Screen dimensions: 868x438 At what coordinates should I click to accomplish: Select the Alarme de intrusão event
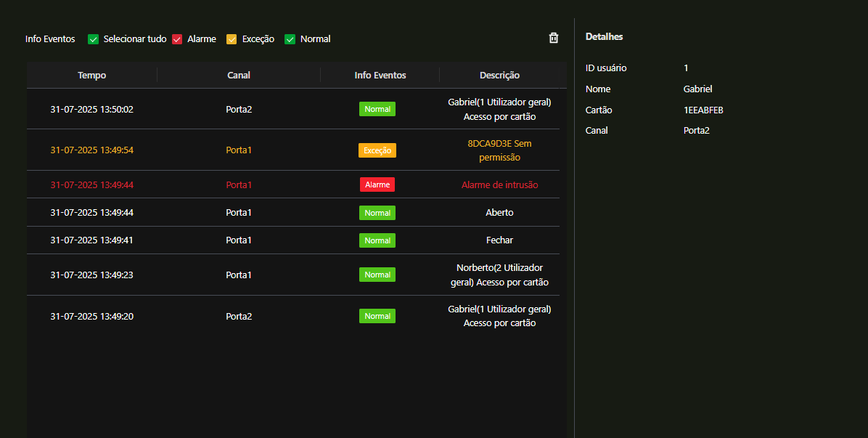(x=499, y=184)
